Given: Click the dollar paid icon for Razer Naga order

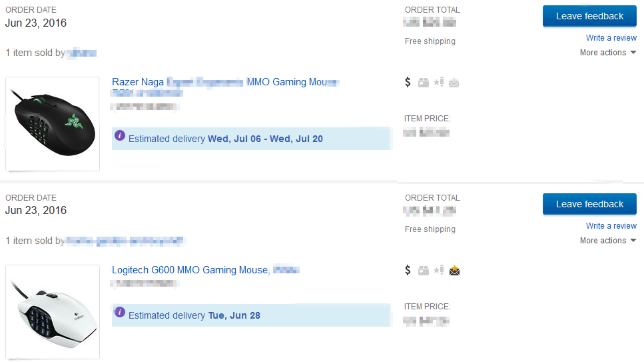Looking at the screenshot, I should click(408, 82).
